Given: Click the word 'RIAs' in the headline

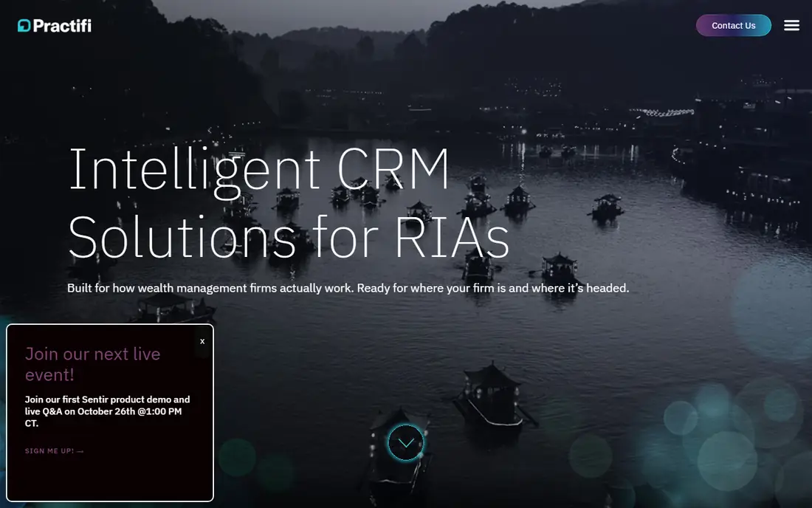Looking at the screenshot, I should point(452,237).
